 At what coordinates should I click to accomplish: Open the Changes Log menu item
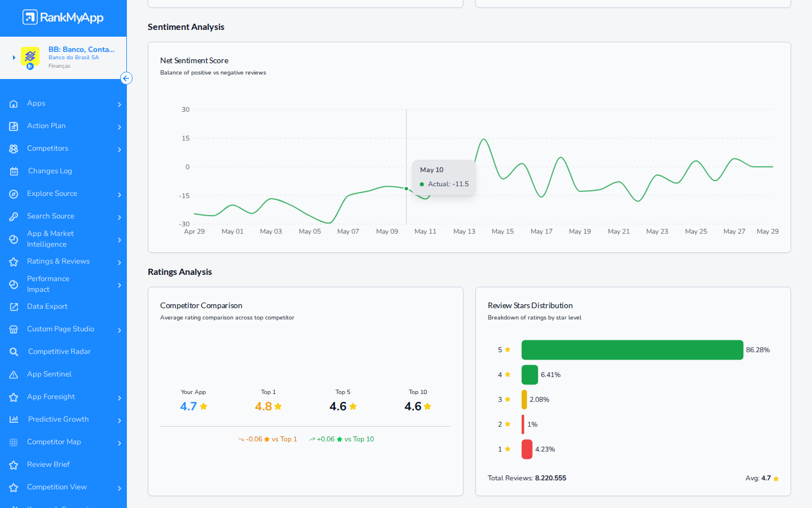pos(50,171)
